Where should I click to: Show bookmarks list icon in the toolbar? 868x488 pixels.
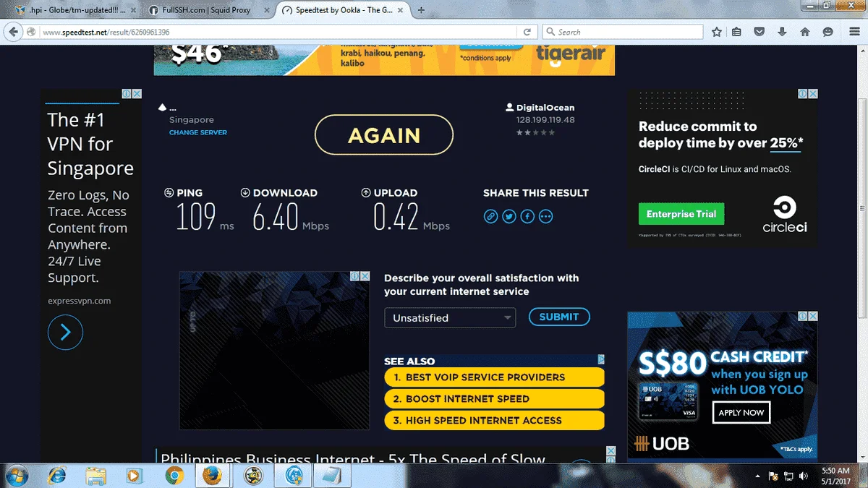coord(736,32)
